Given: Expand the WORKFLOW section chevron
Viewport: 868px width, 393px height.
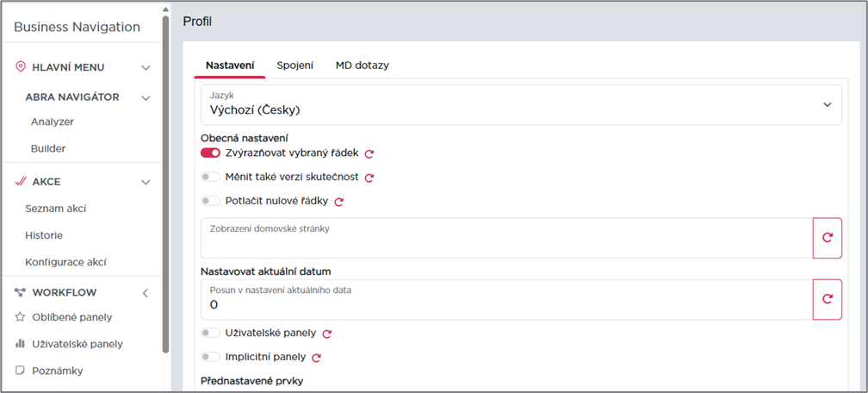Looking at the screenshot, I should [146, 293].
